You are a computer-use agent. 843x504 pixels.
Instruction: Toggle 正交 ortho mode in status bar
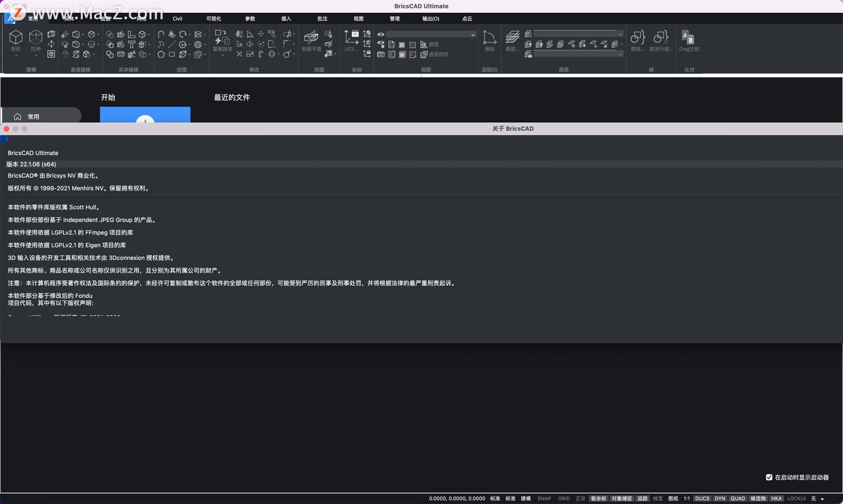[x=580, y=499]
